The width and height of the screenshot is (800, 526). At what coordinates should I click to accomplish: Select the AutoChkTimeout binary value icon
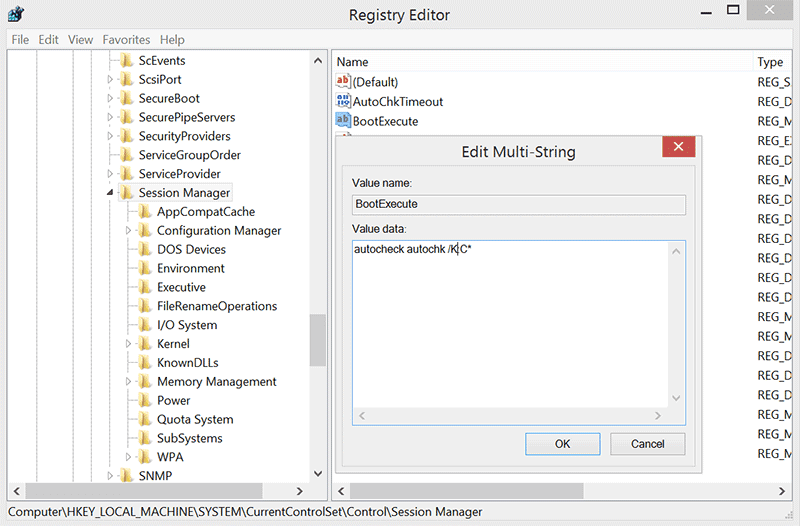[x=343, y=101]
